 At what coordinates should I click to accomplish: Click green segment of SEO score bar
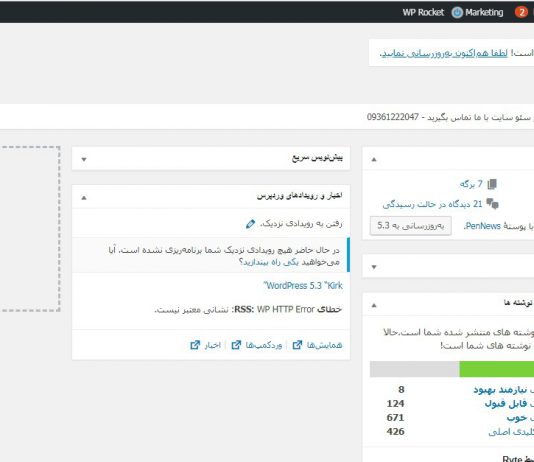(x=497, y=369)
